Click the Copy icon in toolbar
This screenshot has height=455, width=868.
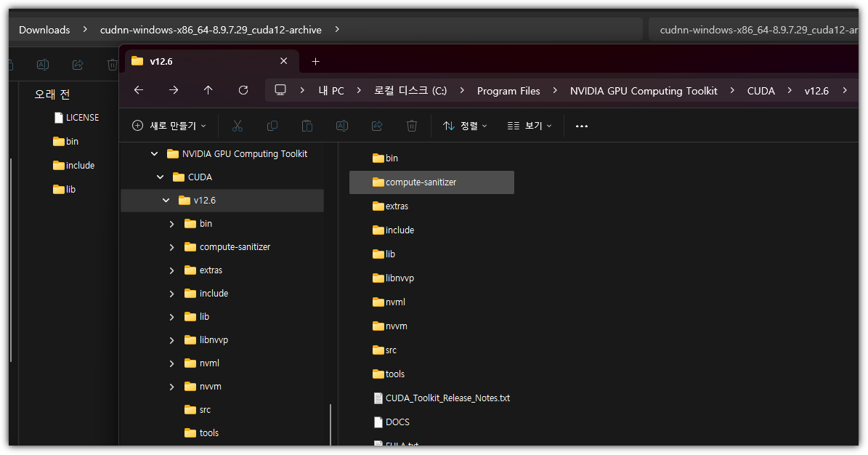(x=272, y=126)
